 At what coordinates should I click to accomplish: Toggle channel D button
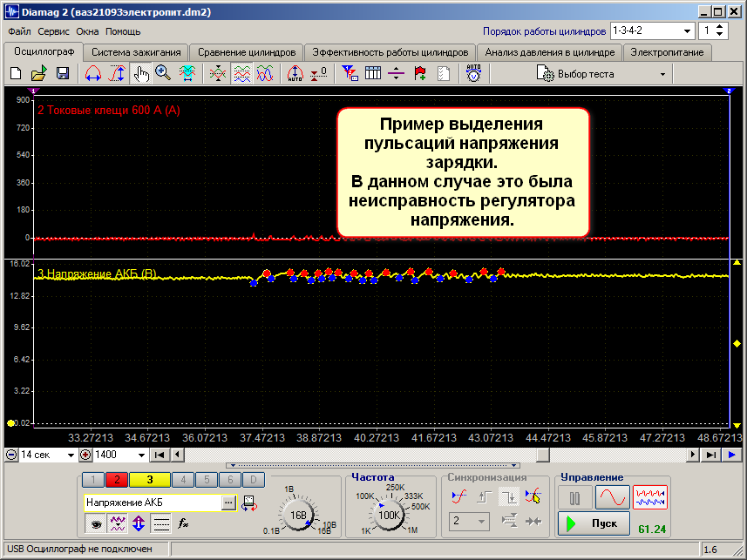254,480
